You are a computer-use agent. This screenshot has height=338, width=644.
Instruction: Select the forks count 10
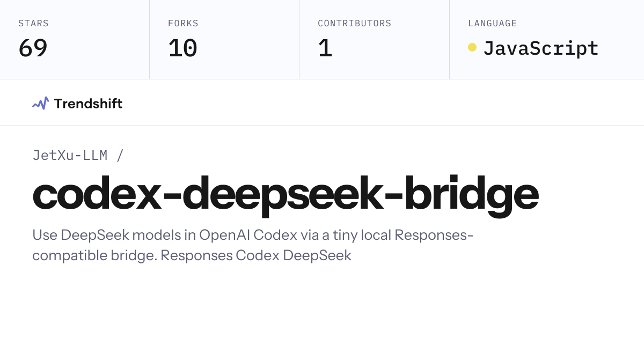point(183,48)
